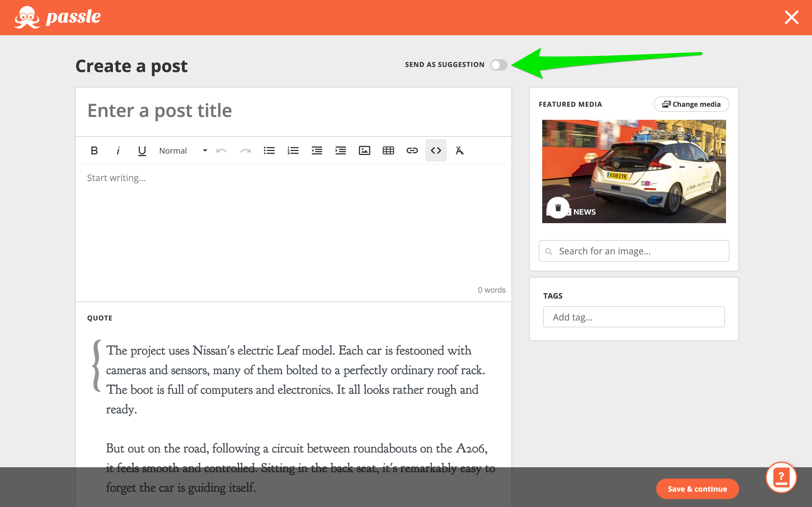Image resolution: width=812 pixels, height=507 pixels.
Task: Click Change media button
Action: tap(691, 104)
